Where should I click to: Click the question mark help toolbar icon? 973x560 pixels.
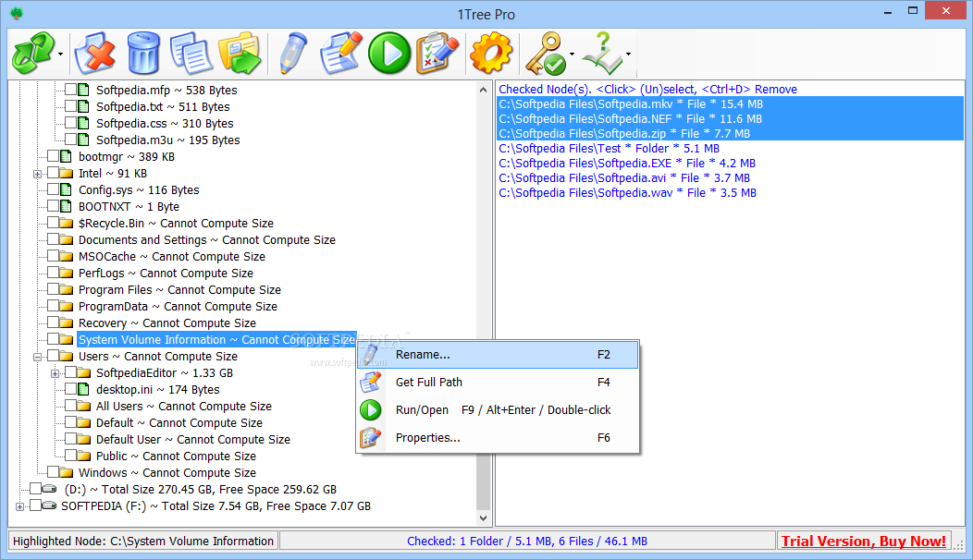602,54
